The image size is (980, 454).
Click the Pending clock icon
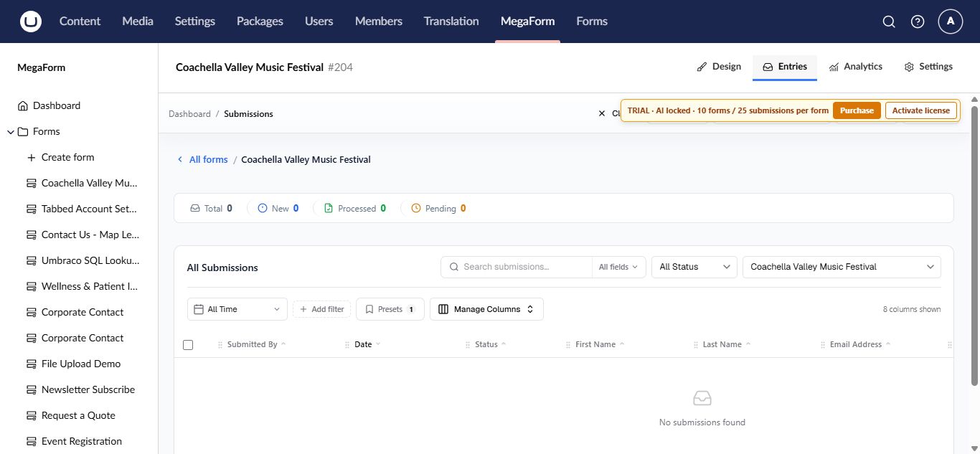coord(416,208)
